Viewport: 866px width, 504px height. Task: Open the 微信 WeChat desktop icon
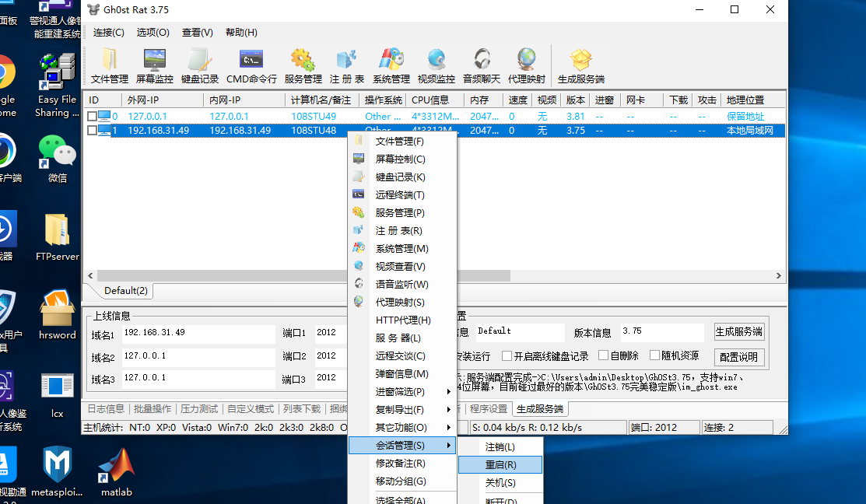pos(57,159)
